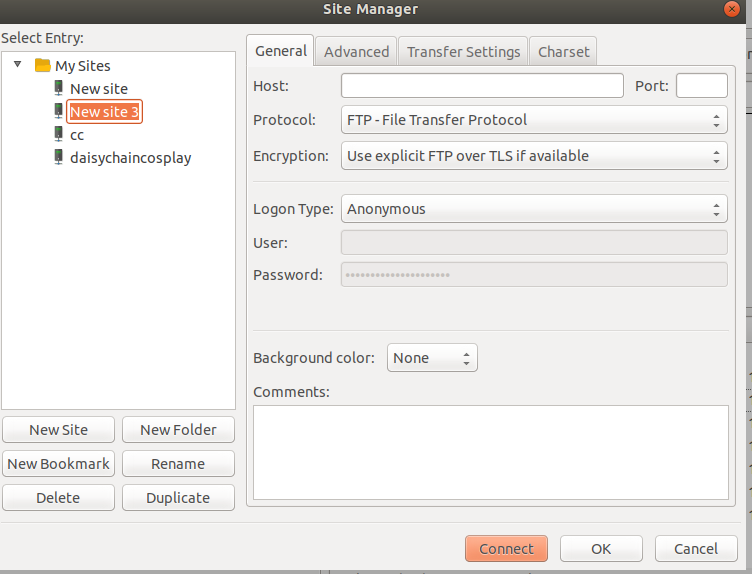Screen dimensions: 752x574
Task: Click the Port input field
Action: pos(702,85)
